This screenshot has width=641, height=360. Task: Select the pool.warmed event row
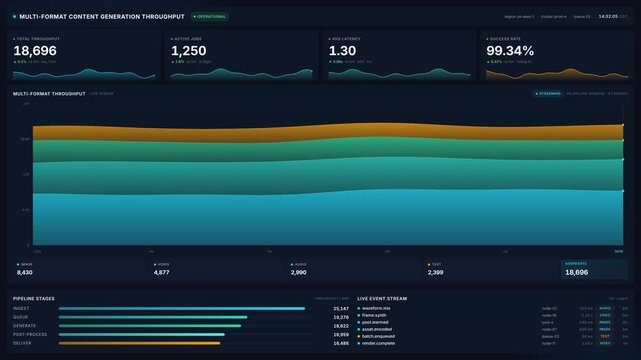493,322
